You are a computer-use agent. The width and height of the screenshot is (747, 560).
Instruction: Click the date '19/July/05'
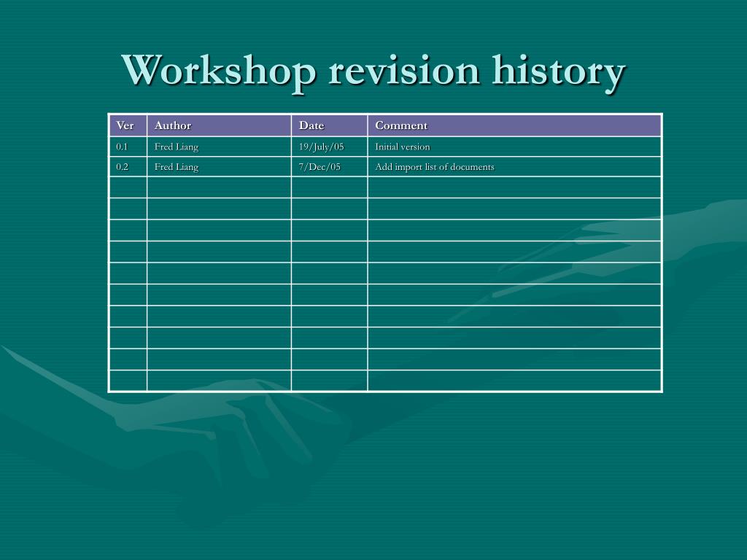click(x=321, y=147)
